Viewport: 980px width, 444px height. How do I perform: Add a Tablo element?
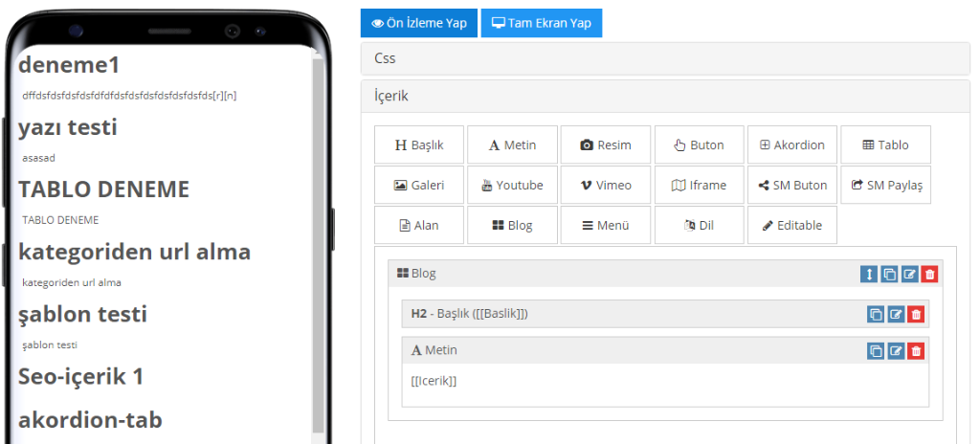point(885,145)
